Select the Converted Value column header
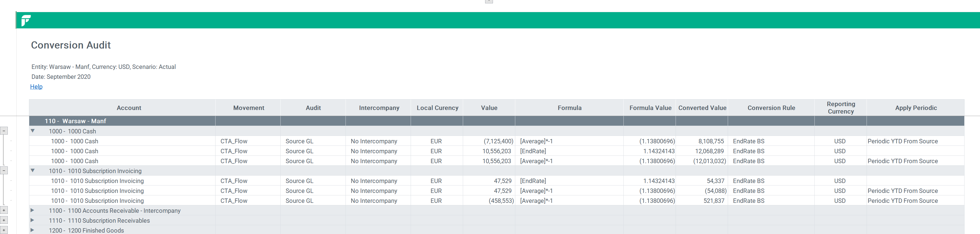The height and width of the screenshot is (234, 980). pos(702,108)
